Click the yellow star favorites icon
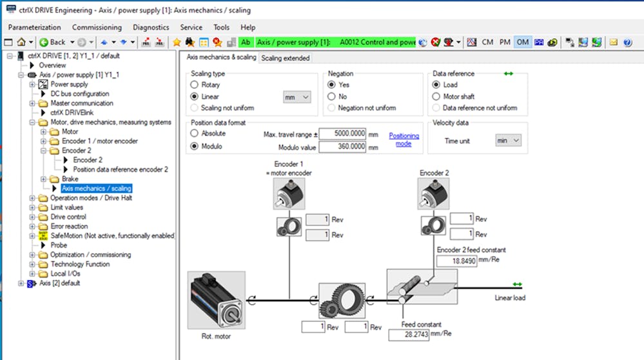644x360 pixels. pyautogui.click(x=177, y=43)
